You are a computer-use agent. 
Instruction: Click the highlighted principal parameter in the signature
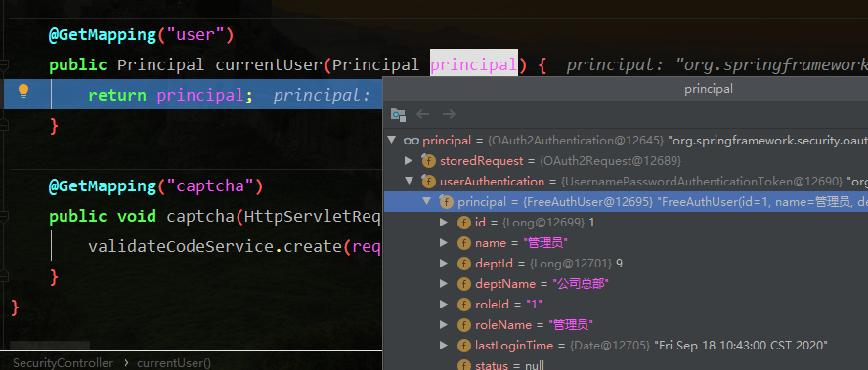click(x=474, y=64)
